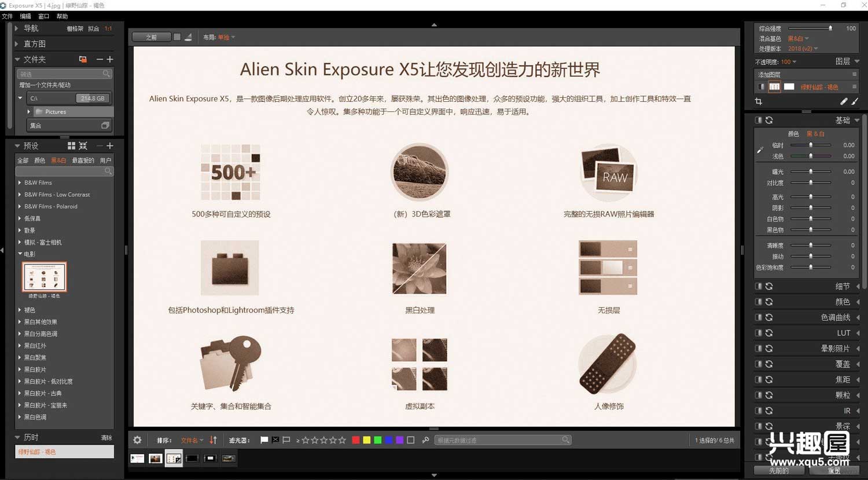
Task: Reset the detail panel settings
Action: (x=769, y=286)
